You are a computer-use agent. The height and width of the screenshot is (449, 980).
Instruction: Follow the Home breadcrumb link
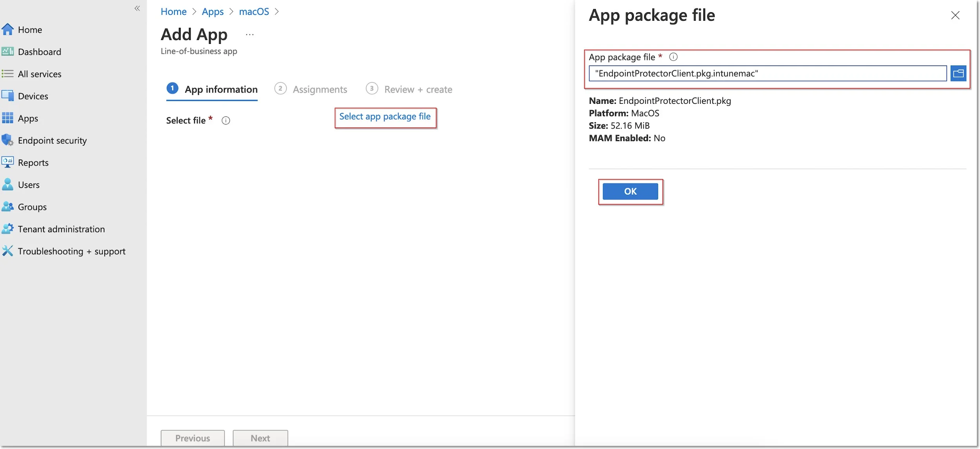[x=174, y=11]
